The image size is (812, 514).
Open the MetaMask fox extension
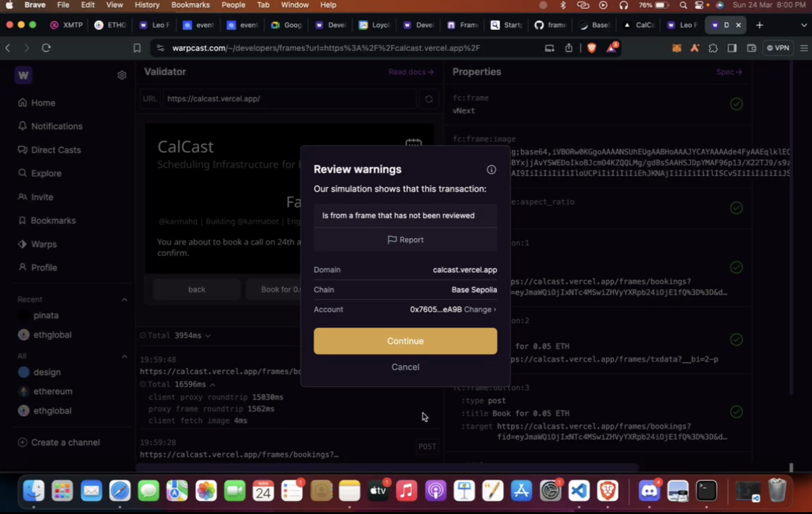[x=676, y=48]
